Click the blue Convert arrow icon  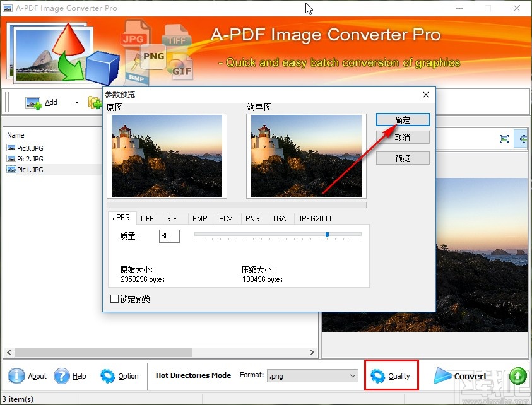[x=442, y=375]
